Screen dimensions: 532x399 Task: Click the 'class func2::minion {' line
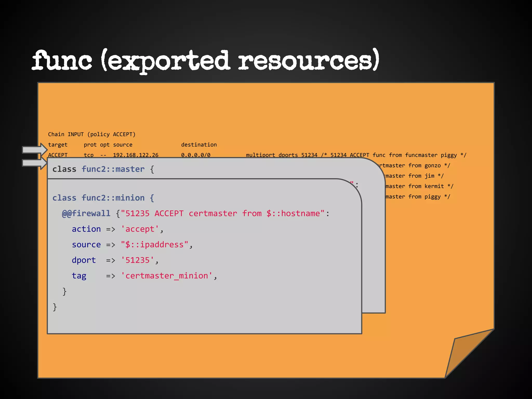click(x=103, y=198)
